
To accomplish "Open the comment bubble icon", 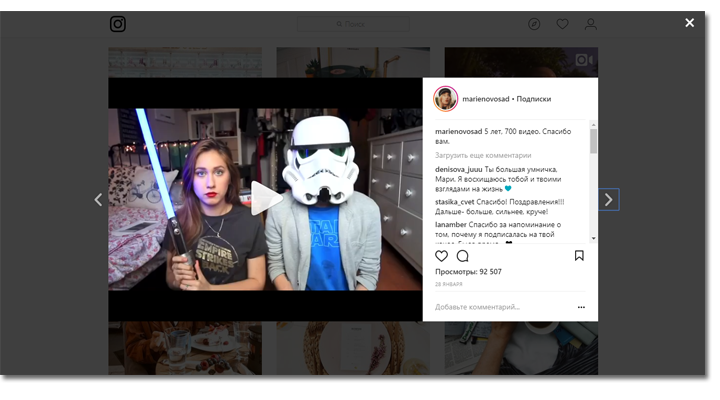I will tap(462, 256).
